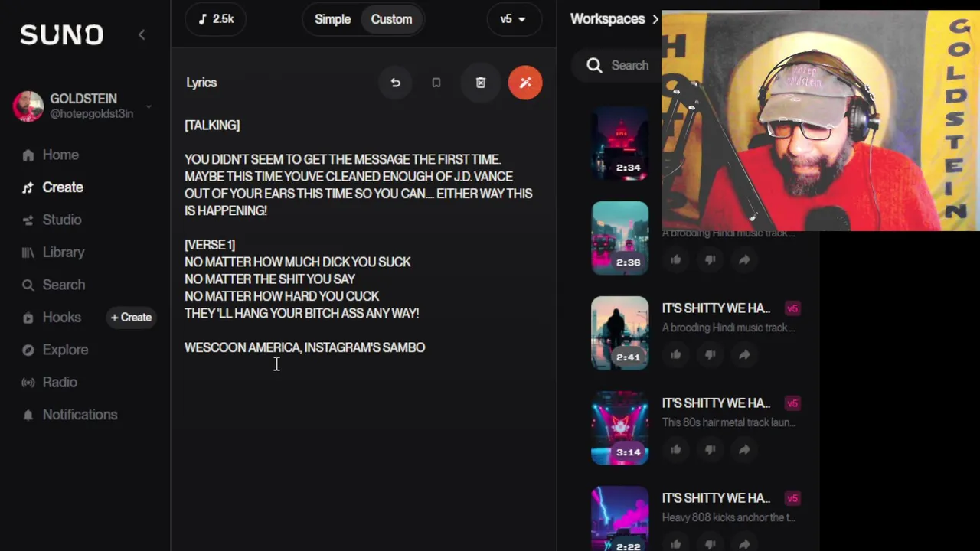Play the song thumbnail with duration 2:36
Screen dimensions: 980x551
[620, 238]
